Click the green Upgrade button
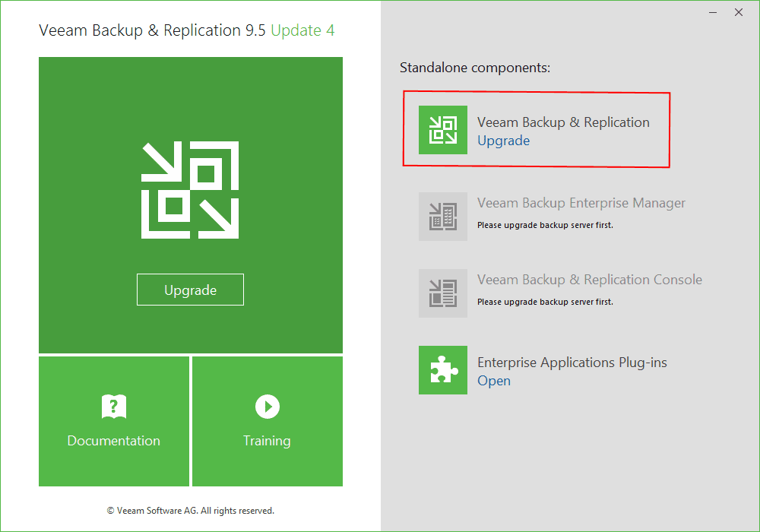Image resolution: width=760 pixels, height=532 pixels. tap(190, 290)
